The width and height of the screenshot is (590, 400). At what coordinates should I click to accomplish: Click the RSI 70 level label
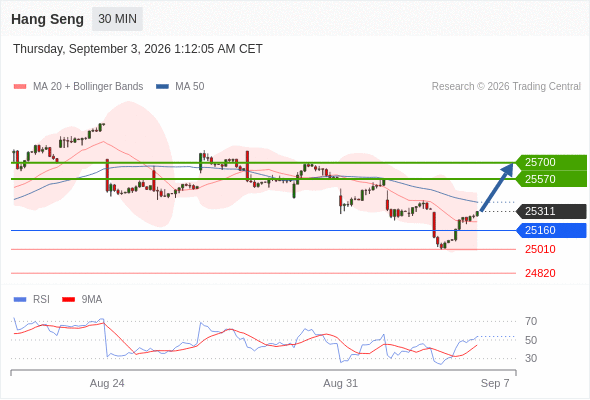(x=531, y=321)
